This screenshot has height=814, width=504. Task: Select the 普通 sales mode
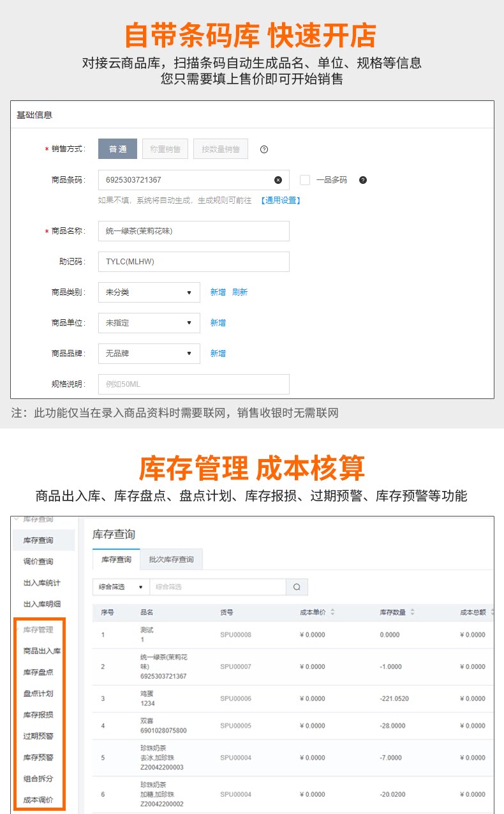(x=117, y=149)
